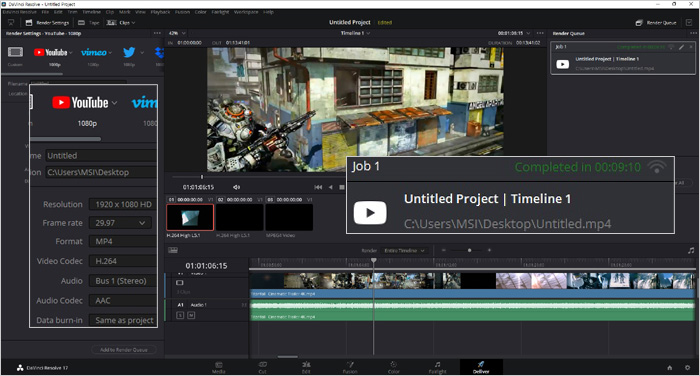Click the Render Queue toolbar icon
Viewport: 700px width, 376px height.
[639, 22]
